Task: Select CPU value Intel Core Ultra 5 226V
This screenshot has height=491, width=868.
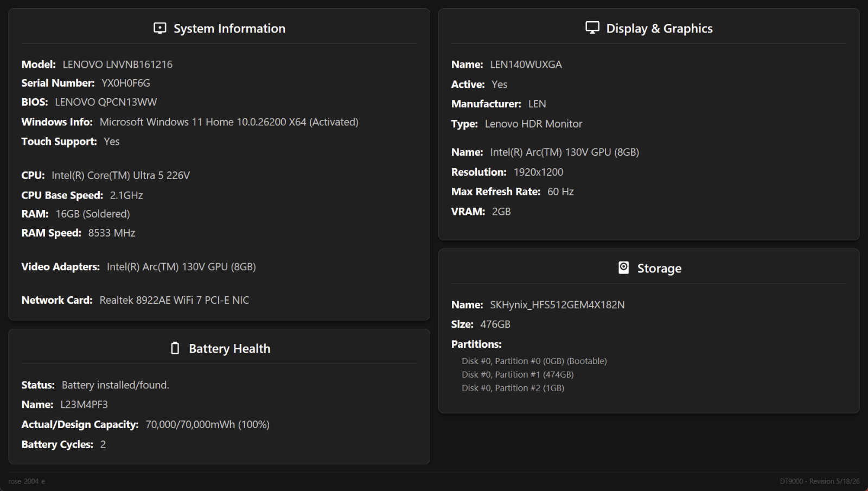Action: tap(120, 175)
